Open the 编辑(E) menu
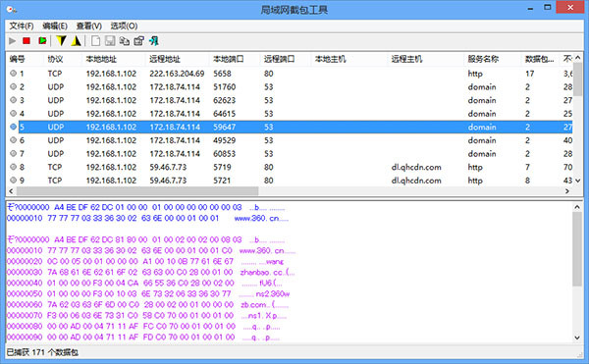The image size is (589, 364). pos(55,26)
